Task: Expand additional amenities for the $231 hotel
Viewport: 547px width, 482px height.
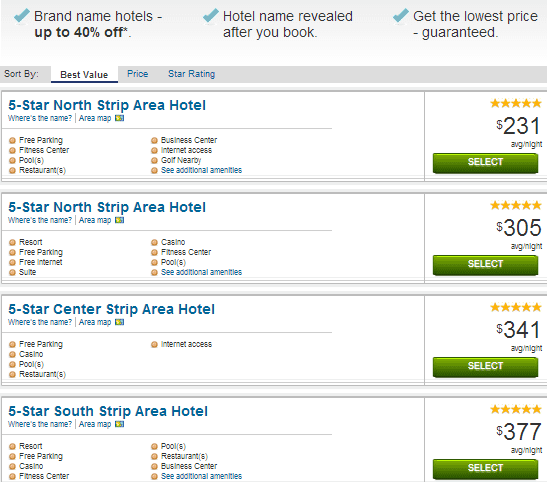Action: click(201, 170)
